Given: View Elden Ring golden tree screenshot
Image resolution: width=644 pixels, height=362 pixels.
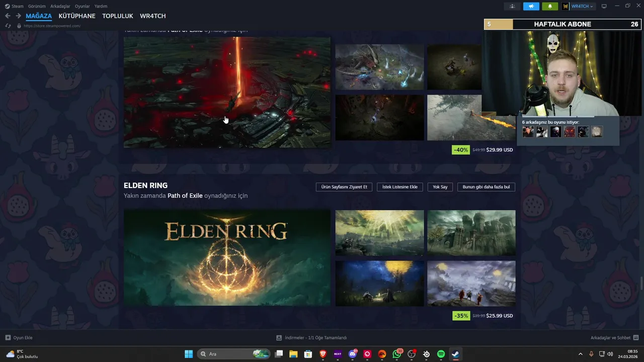Looking at the screenshot, I should (x=379, y=233).
